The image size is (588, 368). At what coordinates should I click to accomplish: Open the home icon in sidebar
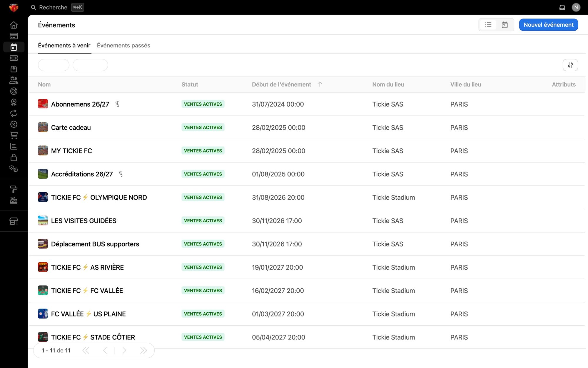[14, 25]
